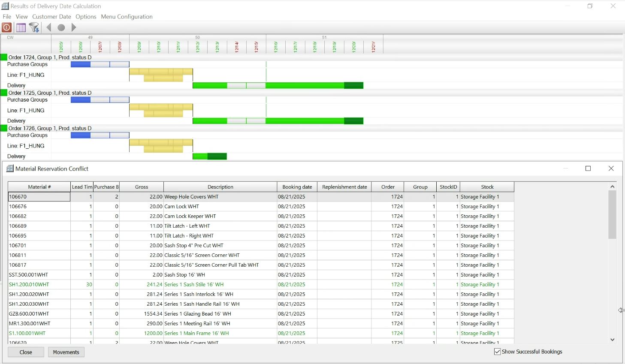Open the table grid view icon
Screen dimensions: 625x364
coord(20,27)
